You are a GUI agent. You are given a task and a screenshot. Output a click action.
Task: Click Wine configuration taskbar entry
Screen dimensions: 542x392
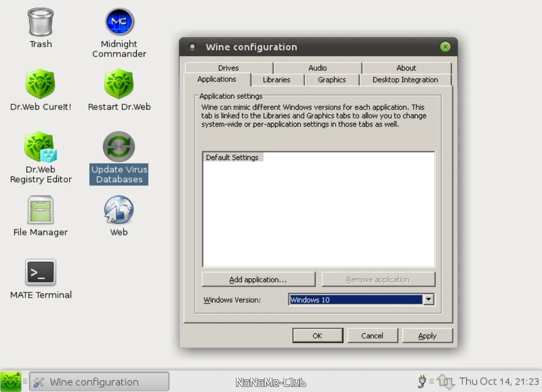coord(99,381)
